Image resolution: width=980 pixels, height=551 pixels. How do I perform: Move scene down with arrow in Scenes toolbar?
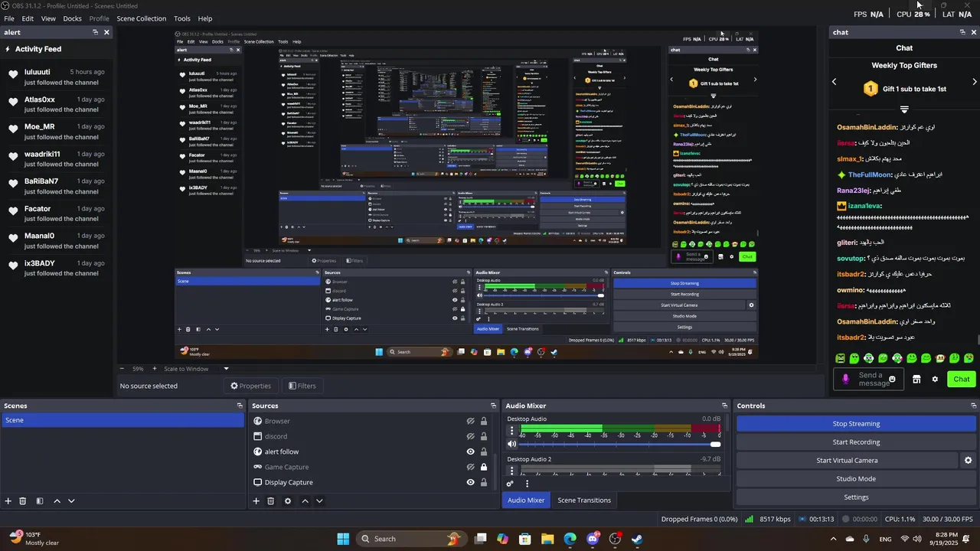(x=71, y=501)
